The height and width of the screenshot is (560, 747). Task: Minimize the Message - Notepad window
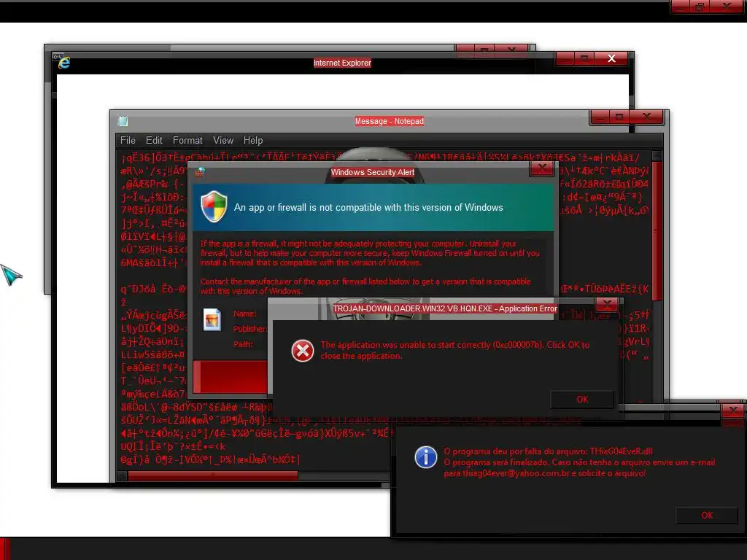click(600, 117)
